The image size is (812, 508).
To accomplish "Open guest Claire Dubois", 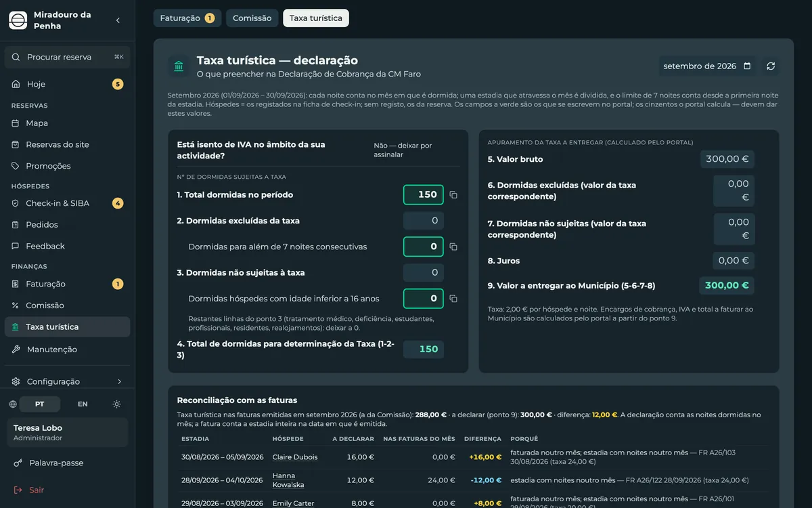I will 295,457.
